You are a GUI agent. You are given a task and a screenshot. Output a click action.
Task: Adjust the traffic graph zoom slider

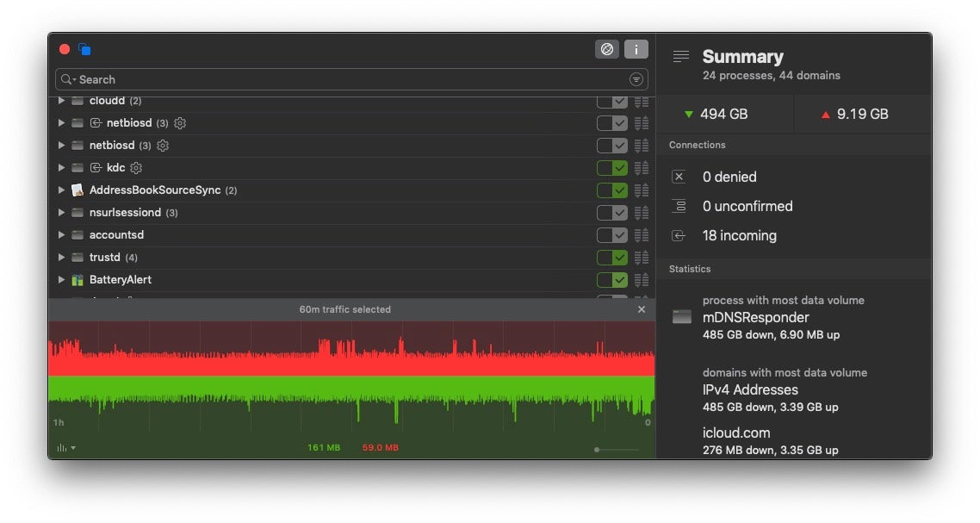click(x=597, y=449)
